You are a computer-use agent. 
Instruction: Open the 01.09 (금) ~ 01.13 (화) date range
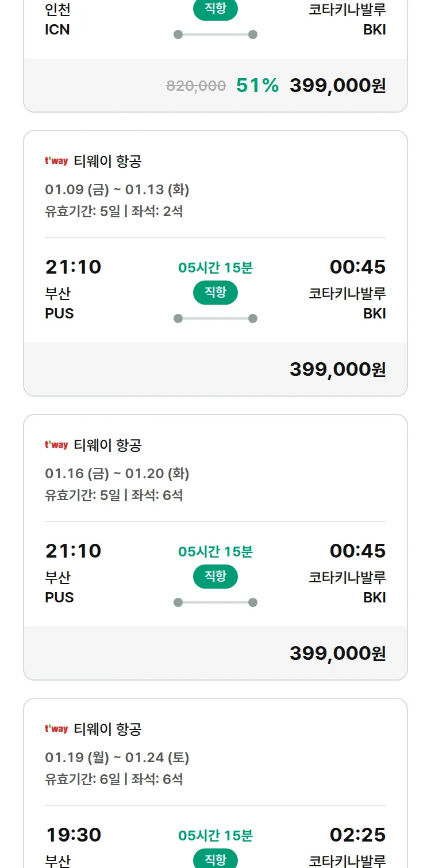[x=117, y=189]
